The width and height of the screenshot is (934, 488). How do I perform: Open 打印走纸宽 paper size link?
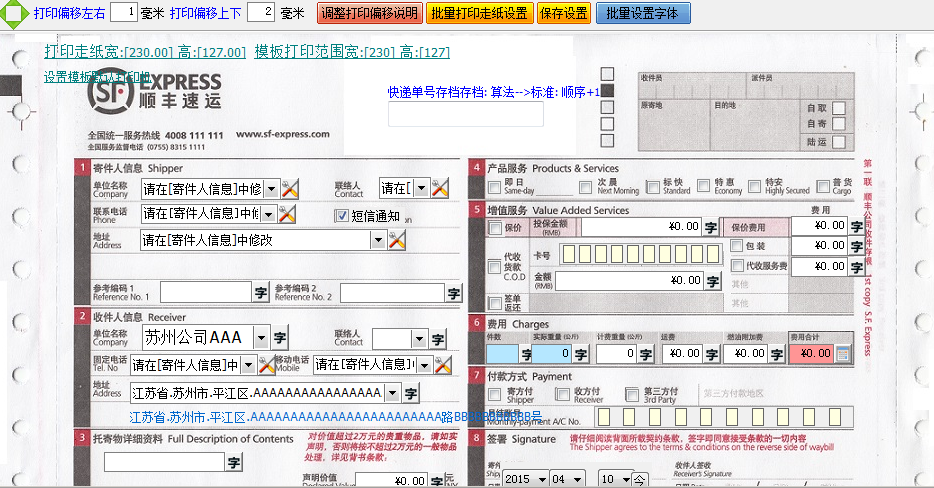coord(145,52)
